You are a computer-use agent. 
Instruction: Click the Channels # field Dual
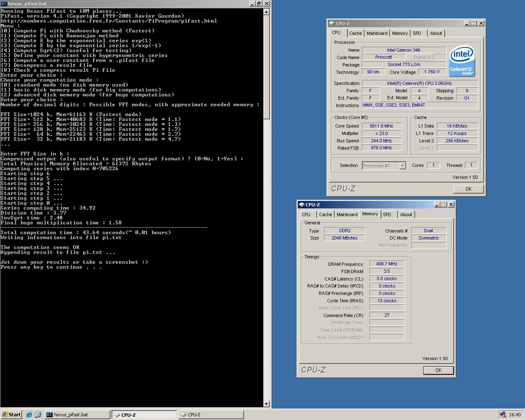pos(429,231)
